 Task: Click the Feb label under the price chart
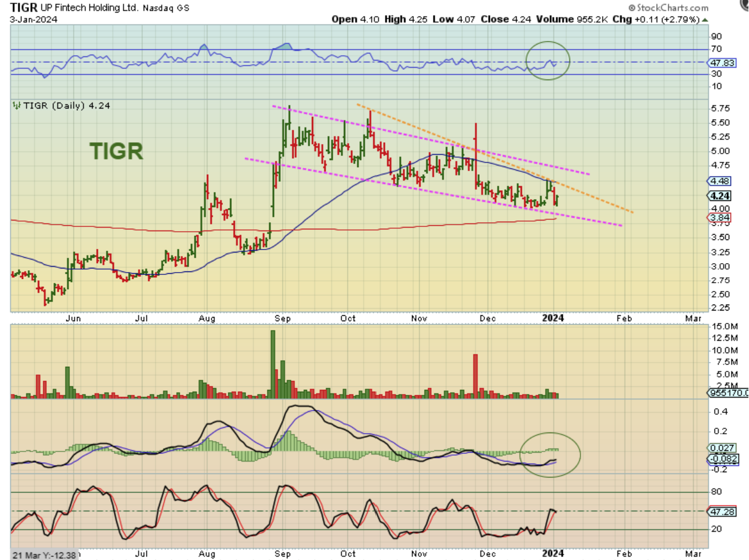[626, 318]
